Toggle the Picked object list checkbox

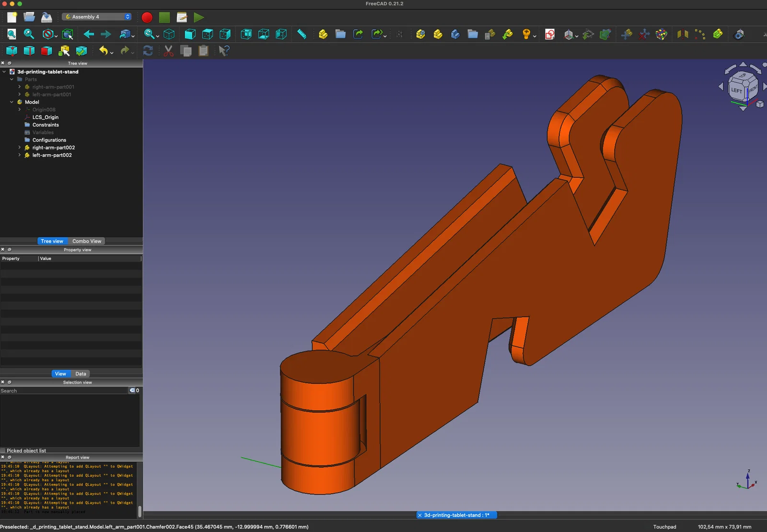point(3,451)
